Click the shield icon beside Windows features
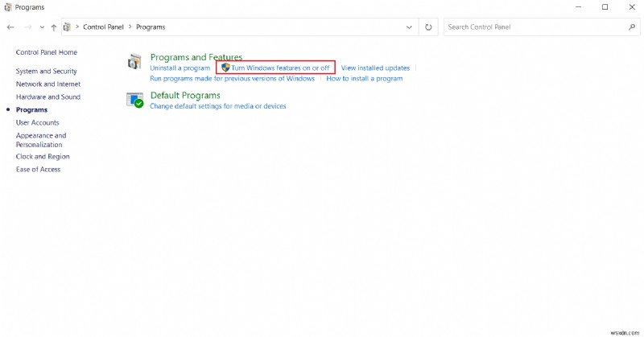The width and height of the screenshot is (644, 337). point(225,68)
